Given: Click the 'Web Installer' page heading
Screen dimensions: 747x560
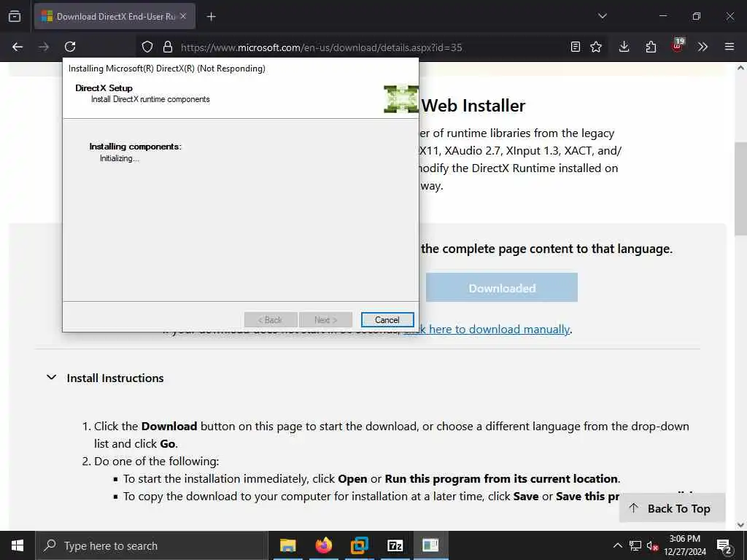Looking at the screenshot, I should (473, 106).
